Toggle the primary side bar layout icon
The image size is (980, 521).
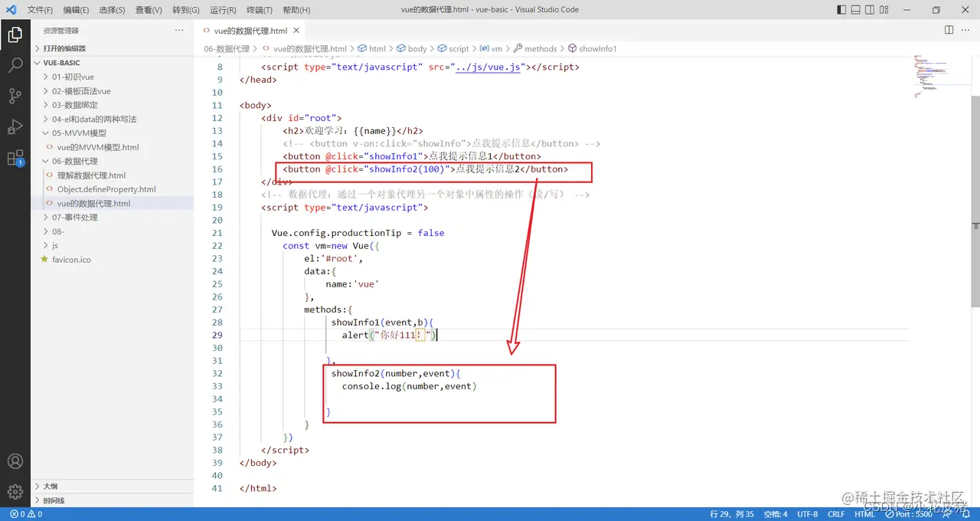[x=841, y=10]
